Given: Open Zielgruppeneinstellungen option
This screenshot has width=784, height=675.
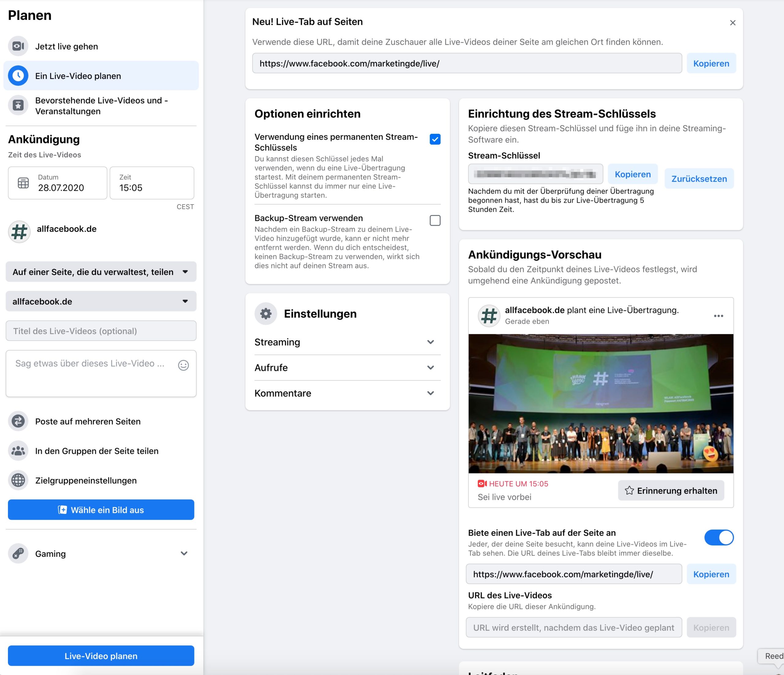Looking at the screenshot, I should pos(101,480).
